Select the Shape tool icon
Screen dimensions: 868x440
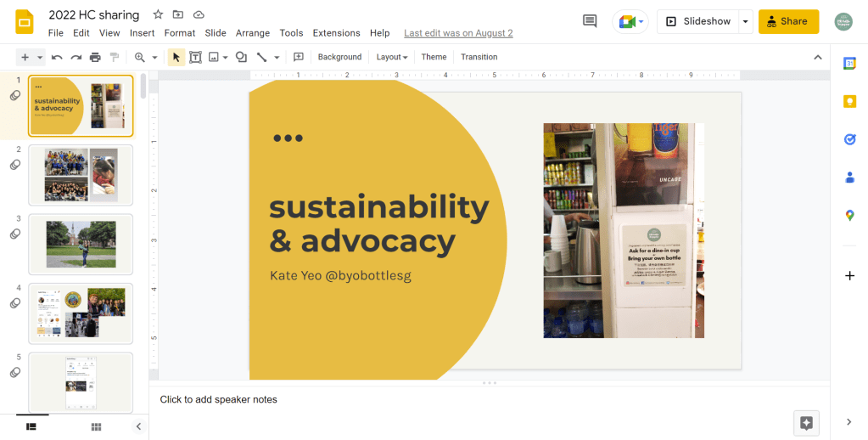click(241, 57)
